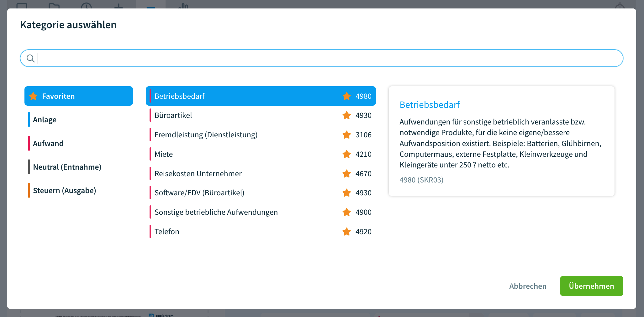Toggle the favorite star next to Miete
This screenshot has width=644, height=317.
coord(346,154)
